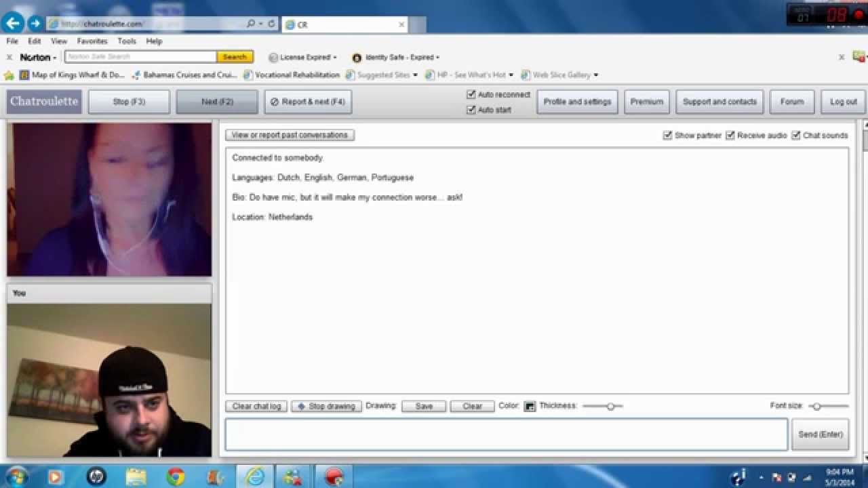Click the Stop (F3) button
This screenshot has height=488, width=868.
pos(129,102)
